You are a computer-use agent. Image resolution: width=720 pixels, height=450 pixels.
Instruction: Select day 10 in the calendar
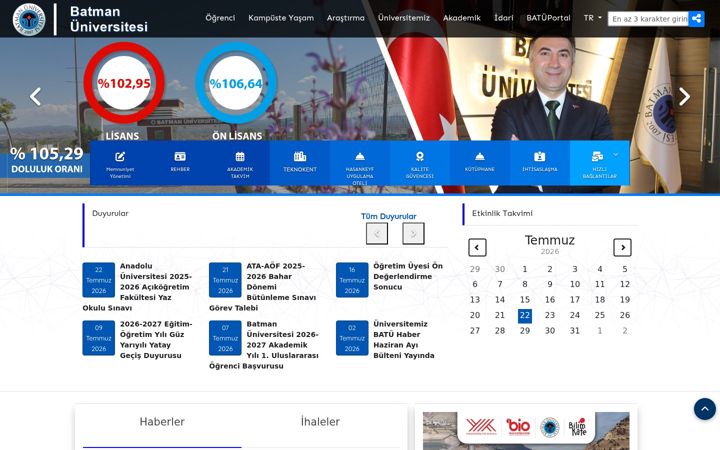pyautogui.click(x=575, y=284)
